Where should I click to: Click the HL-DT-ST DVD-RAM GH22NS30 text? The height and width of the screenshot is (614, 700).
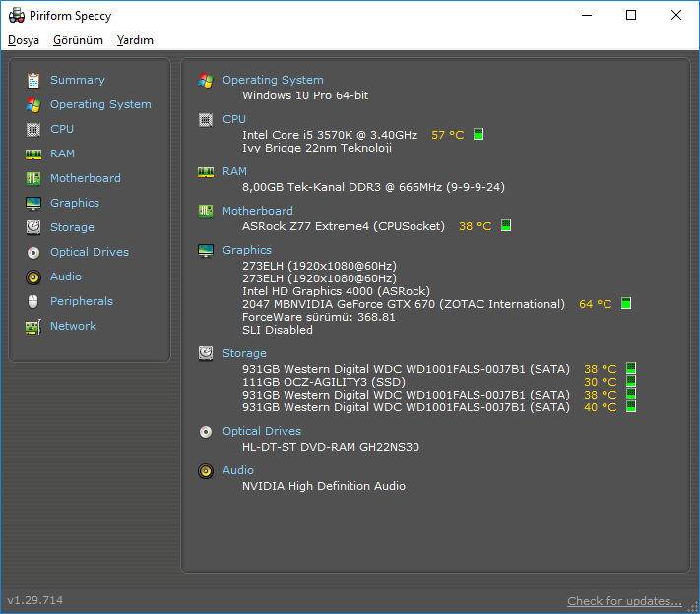click(331, 447)
